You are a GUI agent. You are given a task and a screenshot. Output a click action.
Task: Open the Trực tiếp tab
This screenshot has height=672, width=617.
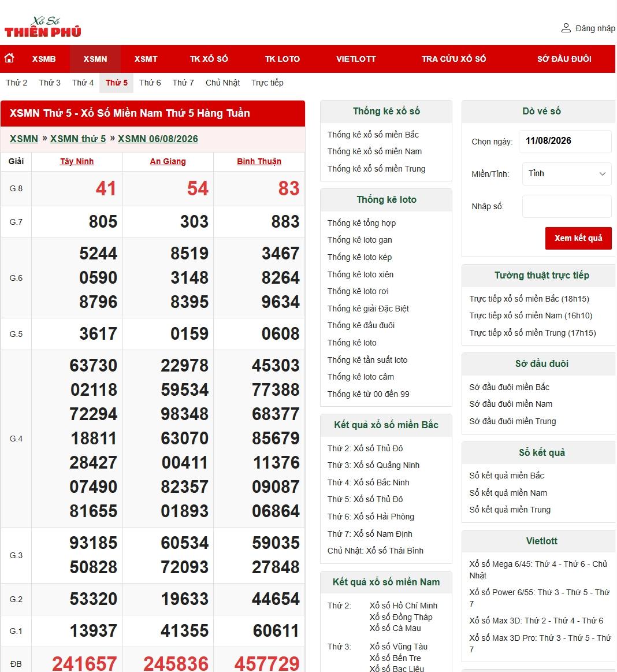point(267,83)
